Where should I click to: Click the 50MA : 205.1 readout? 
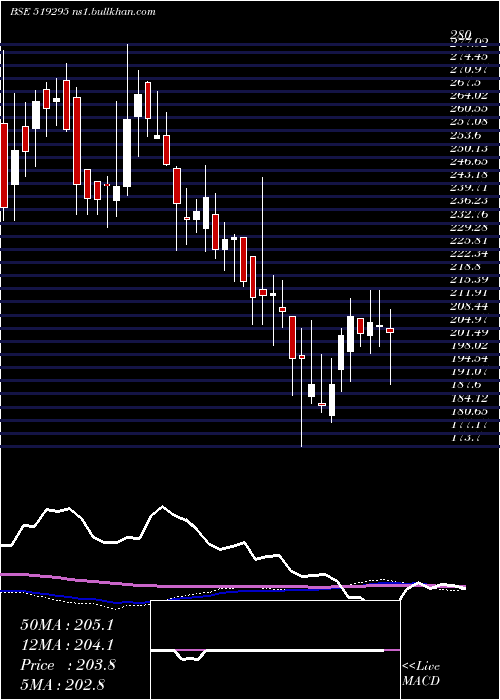click(67, 625)
